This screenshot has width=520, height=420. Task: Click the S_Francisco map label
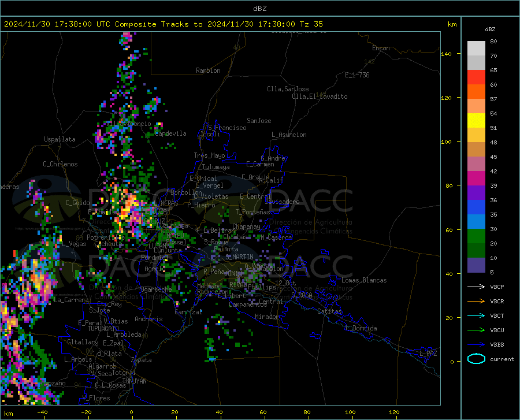click(x=227, y=128)
